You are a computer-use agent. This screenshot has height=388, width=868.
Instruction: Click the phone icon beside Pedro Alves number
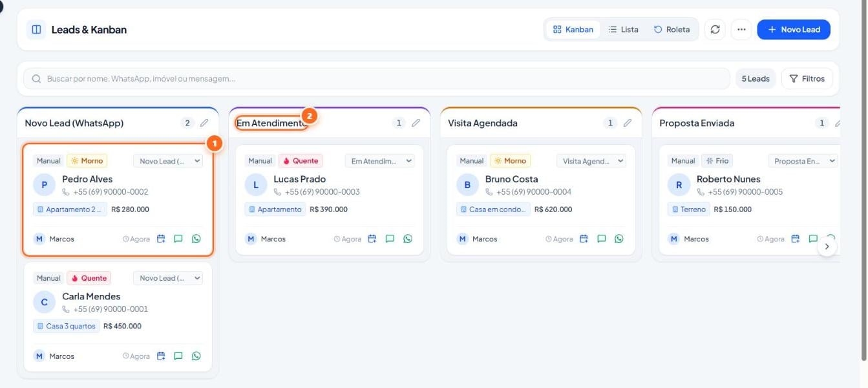pos(66,192)
